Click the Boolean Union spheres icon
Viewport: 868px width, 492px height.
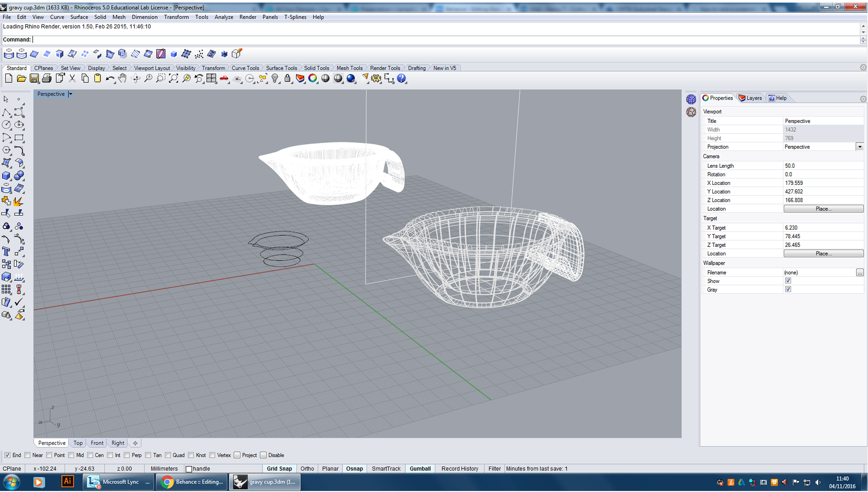tap(19, 175)
